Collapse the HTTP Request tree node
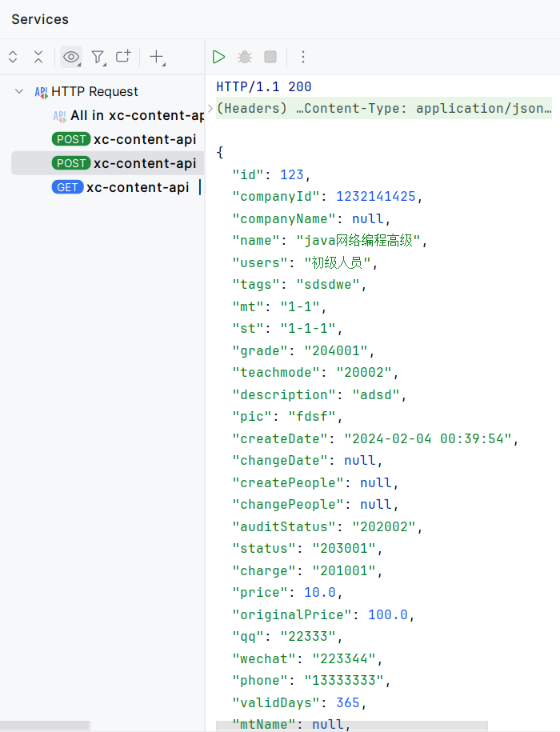The width and height of the screenshot is (560, 732). click(19, 91)
